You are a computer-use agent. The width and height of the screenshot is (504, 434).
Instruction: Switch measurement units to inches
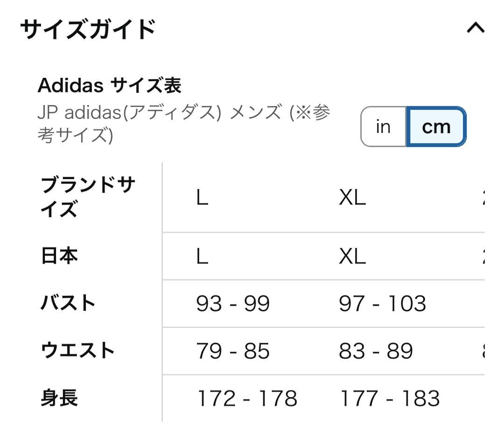pyautogui.click(x=383, y=126)
